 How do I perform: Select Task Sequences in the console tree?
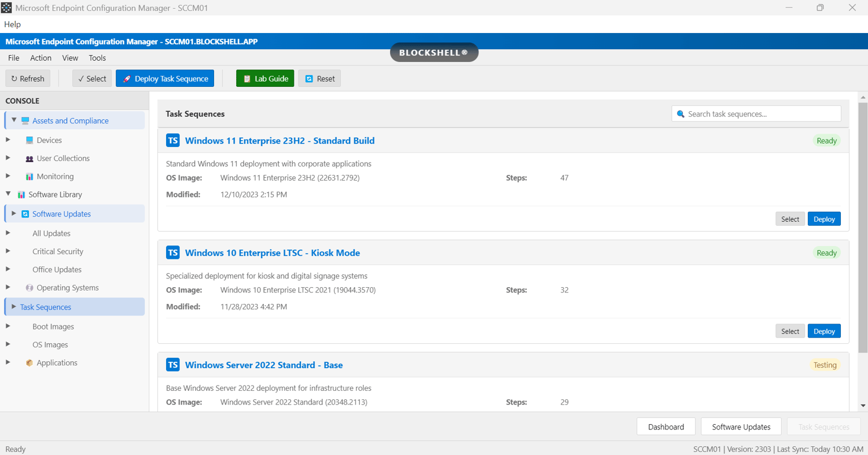[74, 307]
